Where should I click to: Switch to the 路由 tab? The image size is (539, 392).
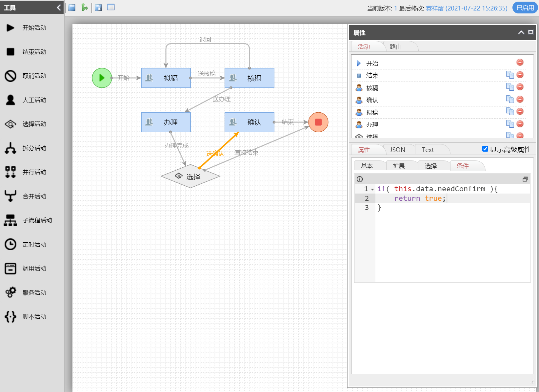coord(396,47)
